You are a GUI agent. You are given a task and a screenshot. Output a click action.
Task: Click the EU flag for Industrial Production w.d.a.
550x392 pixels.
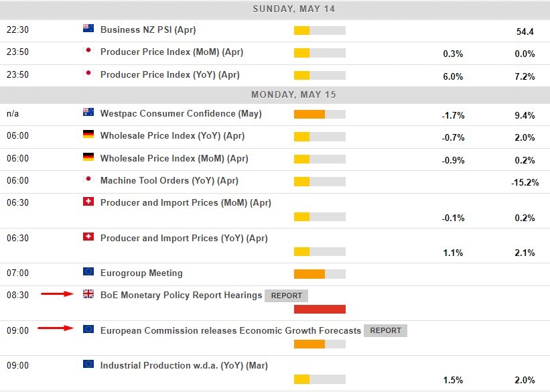pyautogui.click(x=89, y=365)
